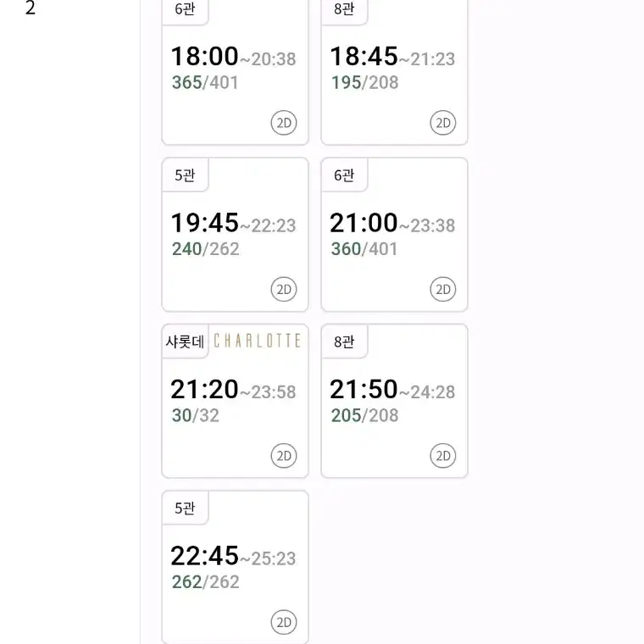Image resolution: width=644 pixels, height=644 pixels.
Task: Click the 365/401 seat availability text
Action: (x=205, y=82)
